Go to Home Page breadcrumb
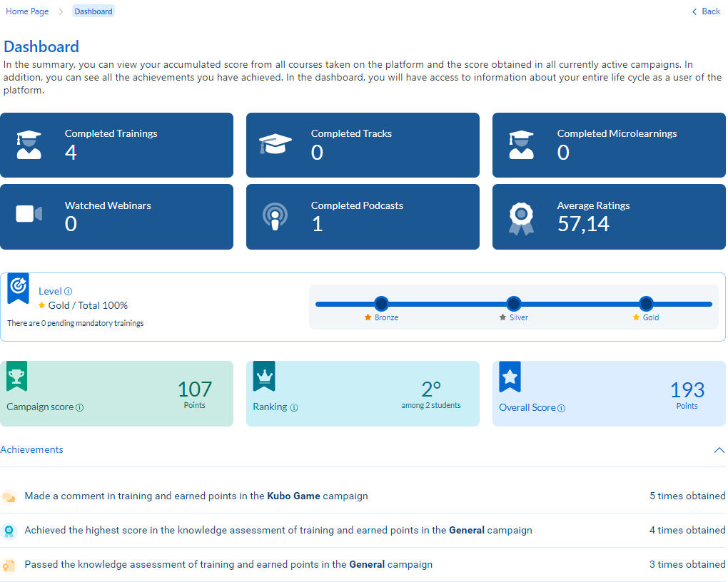The image size is (728, 582). 27,11
